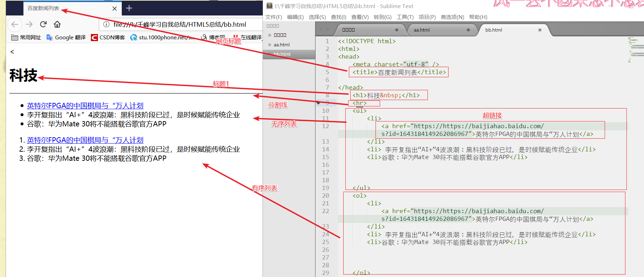Open the browser home page icon
644x277 pixels.
coord(57,24)
